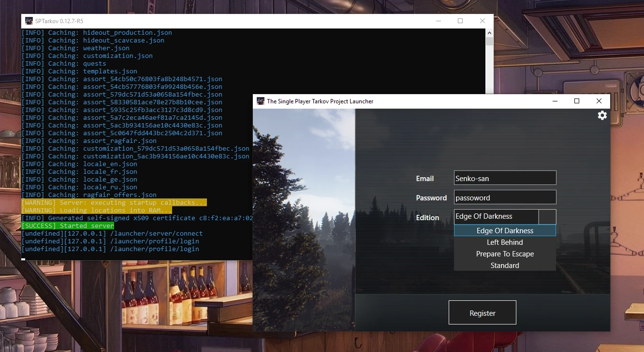Image resolution: width=644 pixels, height=352 pixels.
Task: Choose Left Behind edition option
Action: pos(505,242)
